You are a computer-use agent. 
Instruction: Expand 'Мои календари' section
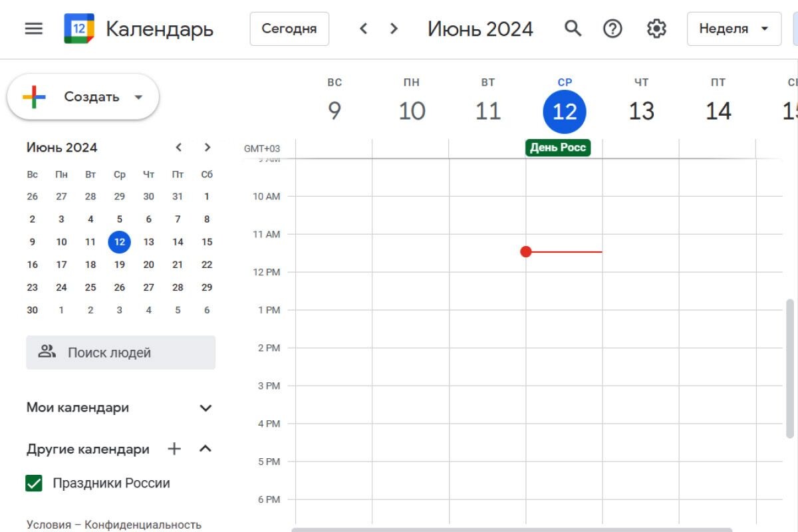tap(205, 408)
